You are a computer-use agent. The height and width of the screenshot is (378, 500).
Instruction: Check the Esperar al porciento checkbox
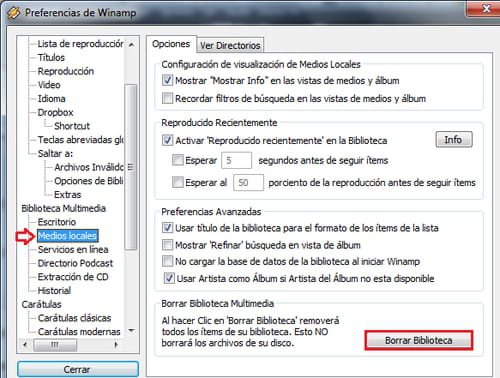178,182
